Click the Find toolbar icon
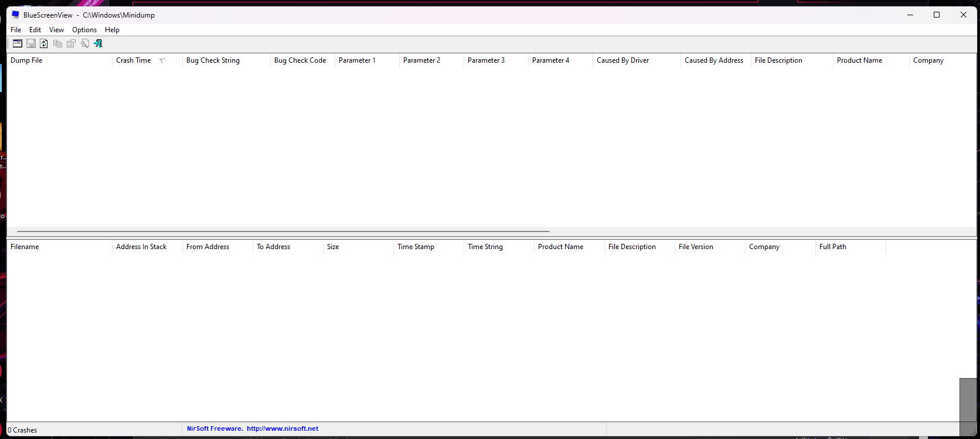This screenshot has width=980, height=439. (85, 43)
